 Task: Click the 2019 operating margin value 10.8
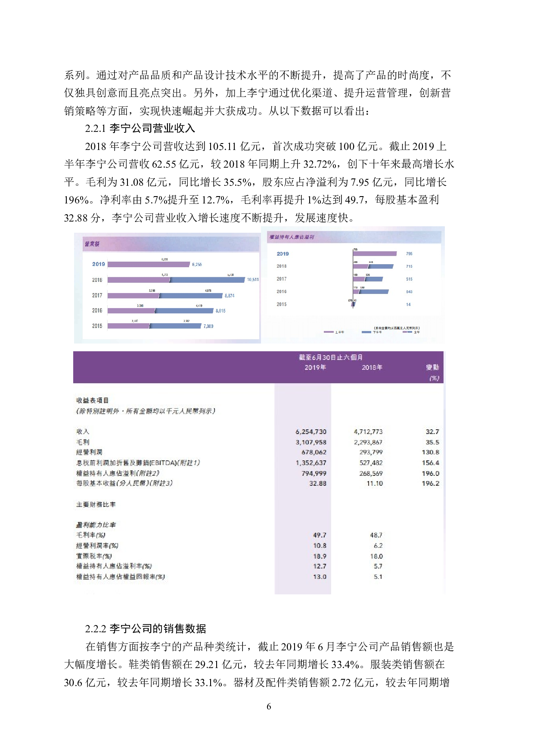point(320,546)
